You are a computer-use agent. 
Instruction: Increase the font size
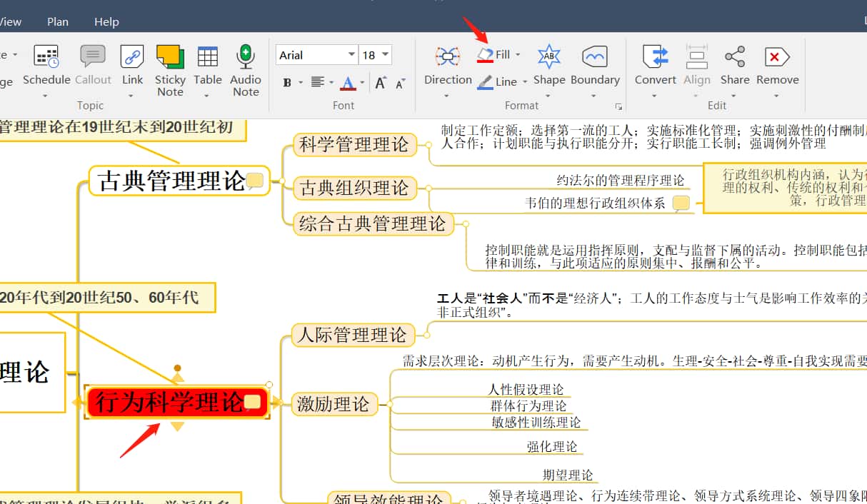381,83
